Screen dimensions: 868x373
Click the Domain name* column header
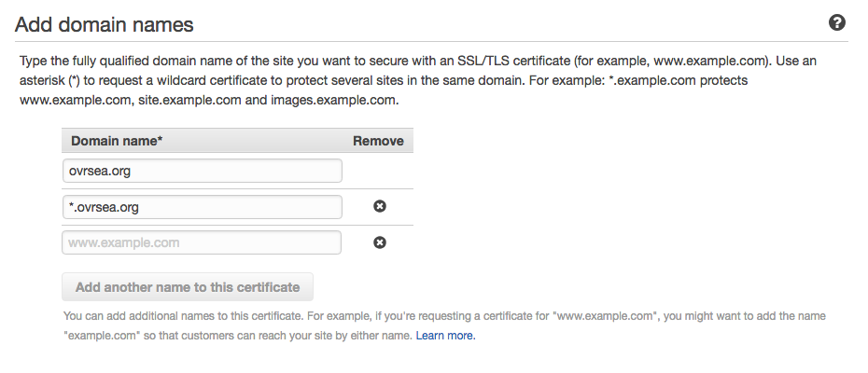[117, 141]
